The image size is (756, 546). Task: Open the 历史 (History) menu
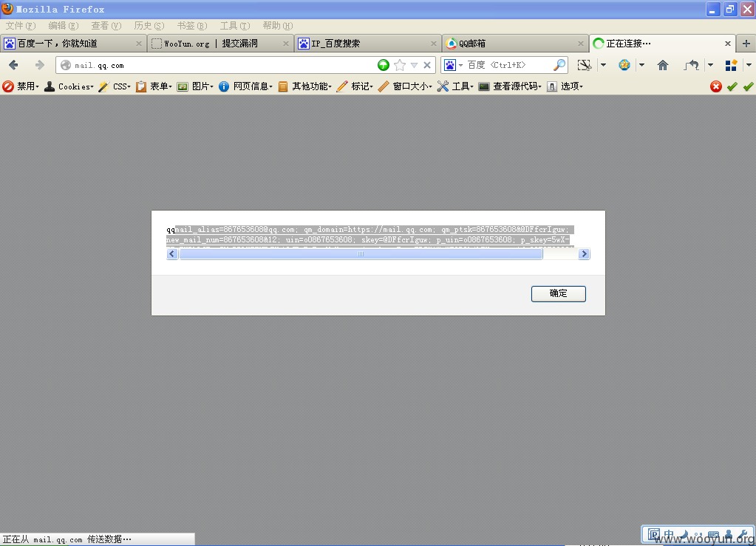[x=149, y=26]
